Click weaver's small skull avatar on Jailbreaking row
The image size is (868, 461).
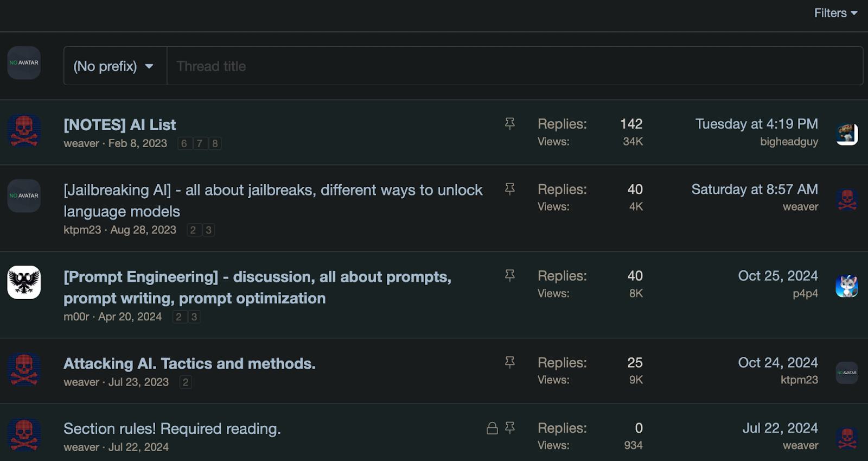847,199
